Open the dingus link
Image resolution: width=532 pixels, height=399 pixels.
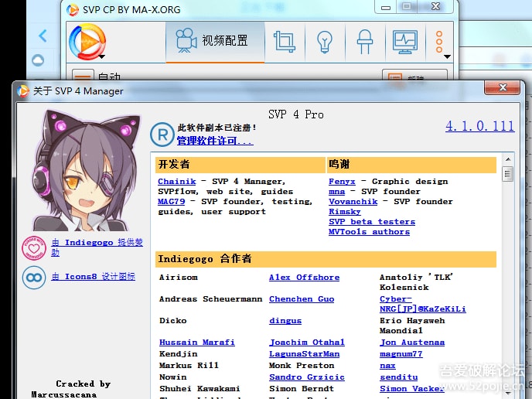click(285, 321)
